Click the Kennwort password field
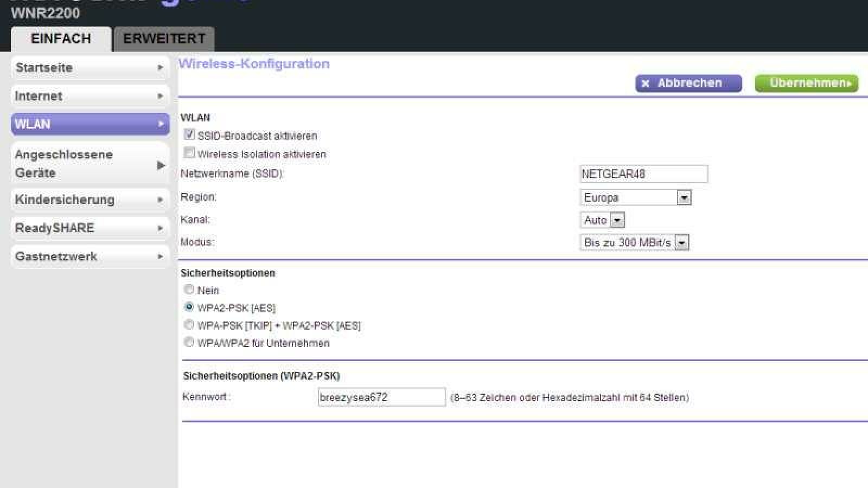868x488 pixels. point(381,397)
